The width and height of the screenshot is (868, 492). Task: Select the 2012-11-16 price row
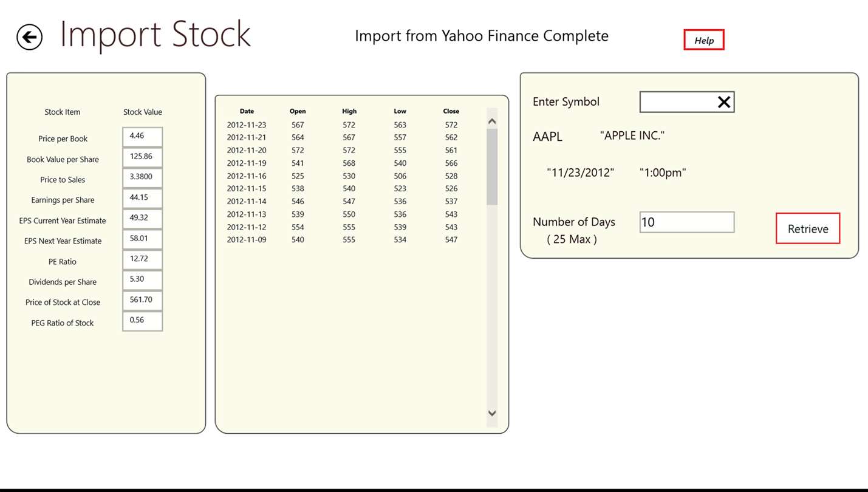tap(343, 176)
